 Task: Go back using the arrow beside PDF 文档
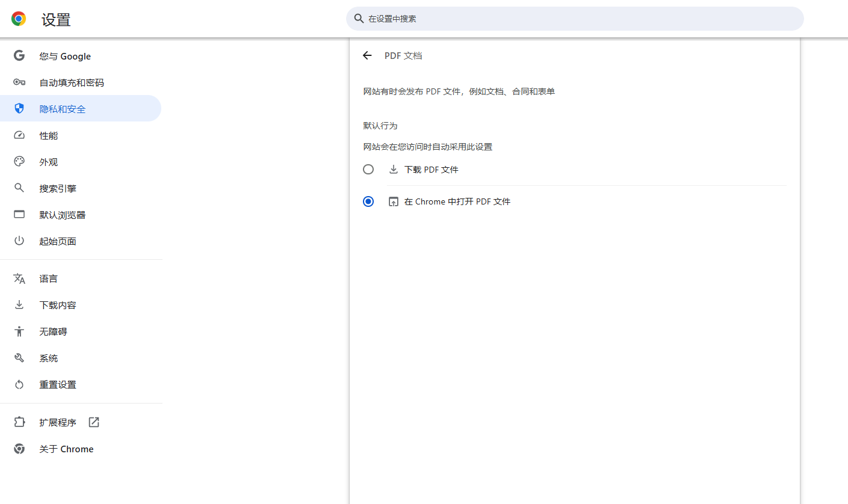367,55
